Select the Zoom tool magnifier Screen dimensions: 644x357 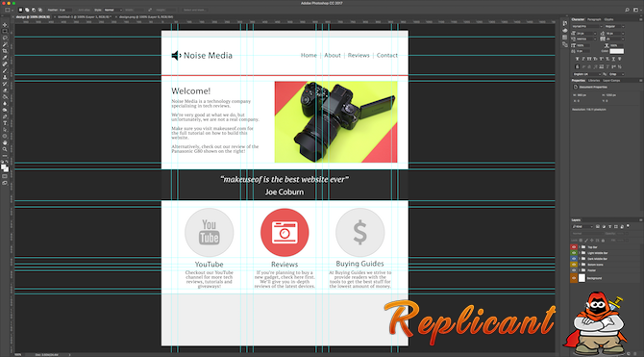click(x=5, y=149)
